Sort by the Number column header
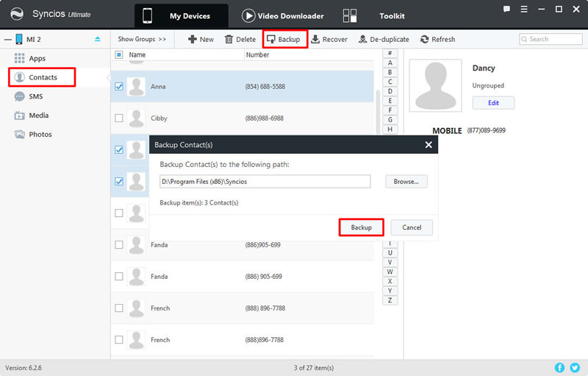This screenshot has height=376, width=588. pos(257,54)
